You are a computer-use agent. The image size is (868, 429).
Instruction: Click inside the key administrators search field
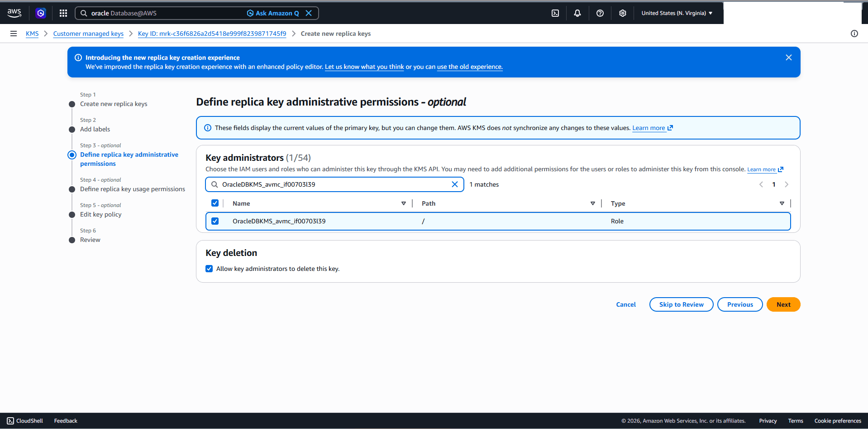point(335,184)
